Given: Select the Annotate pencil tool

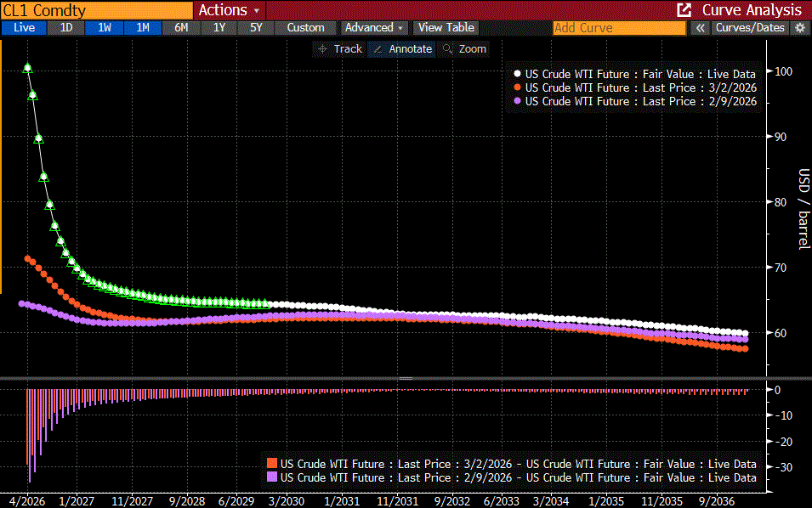Looking at the screenshot, I should [x=403, y=49].
